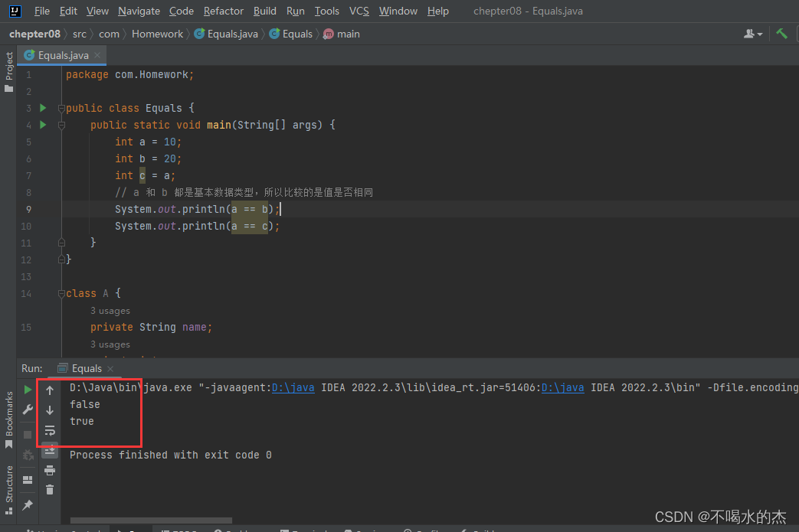Image resolution: width=799 pixels, height=532 pixels.
Task: Click main method in the breadcrumb bar
Action: pyautogui.click(x=342, y=34)
